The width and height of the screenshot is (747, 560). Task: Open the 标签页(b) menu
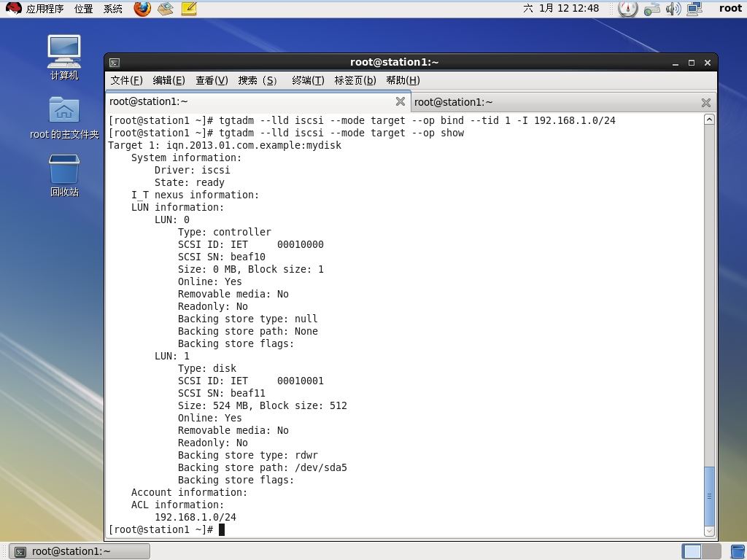click(x=355, y=80)
